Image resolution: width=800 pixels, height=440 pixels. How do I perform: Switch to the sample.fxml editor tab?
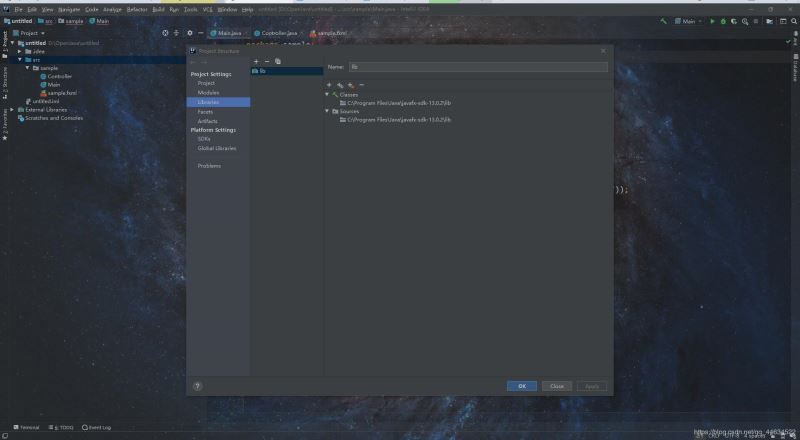[332, 33]
